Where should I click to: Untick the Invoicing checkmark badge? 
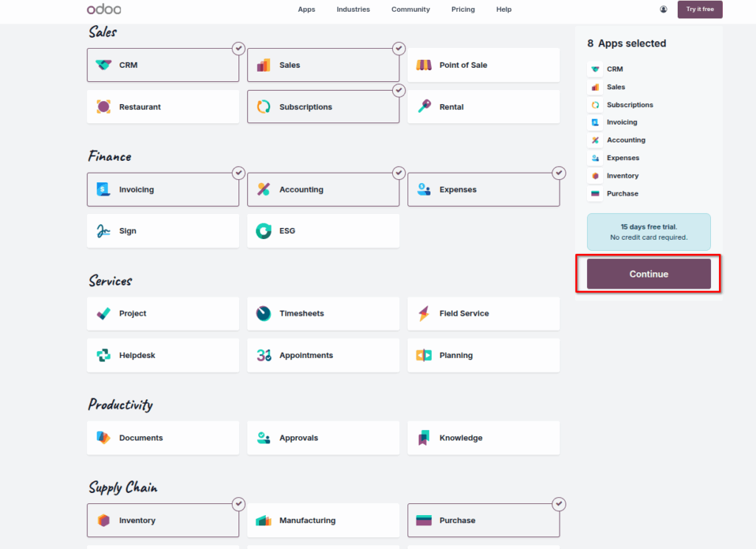pyautogui.click(x=238, y=173)
